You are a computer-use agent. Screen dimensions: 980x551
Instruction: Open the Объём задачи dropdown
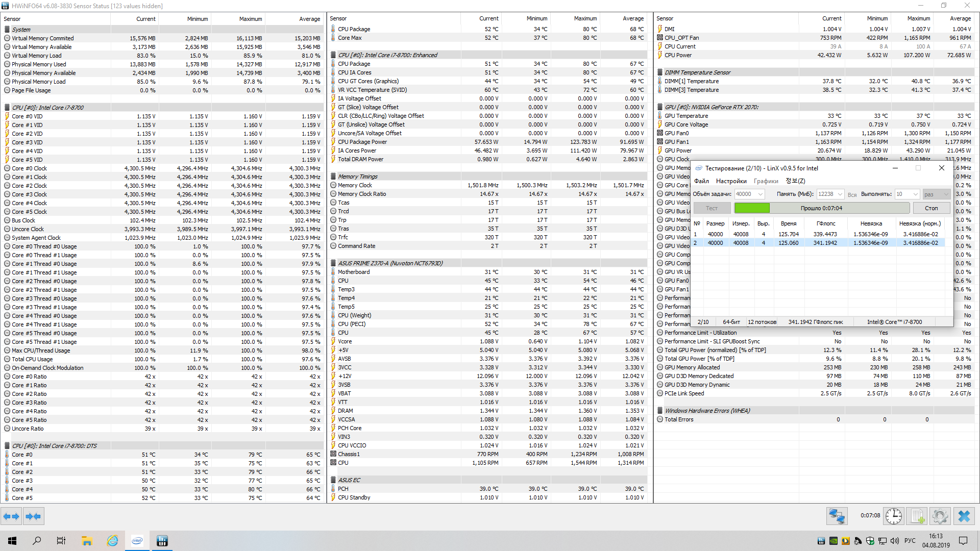click(760, 194)
